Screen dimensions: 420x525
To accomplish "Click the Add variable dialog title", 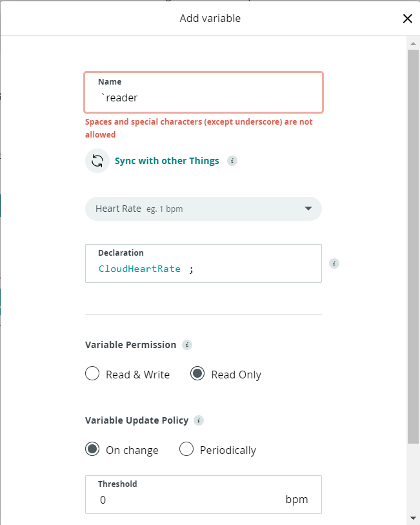I will coord(210,19).
